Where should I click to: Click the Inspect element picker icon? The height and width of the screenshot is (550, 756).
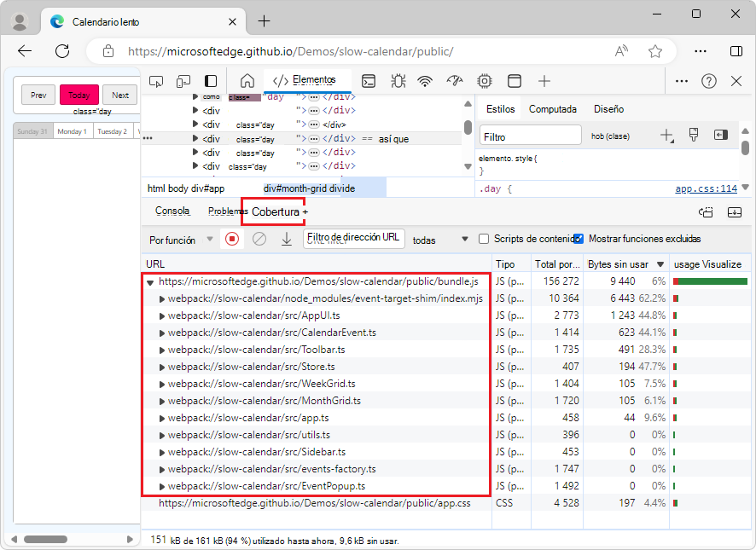(x=156, y=81)
